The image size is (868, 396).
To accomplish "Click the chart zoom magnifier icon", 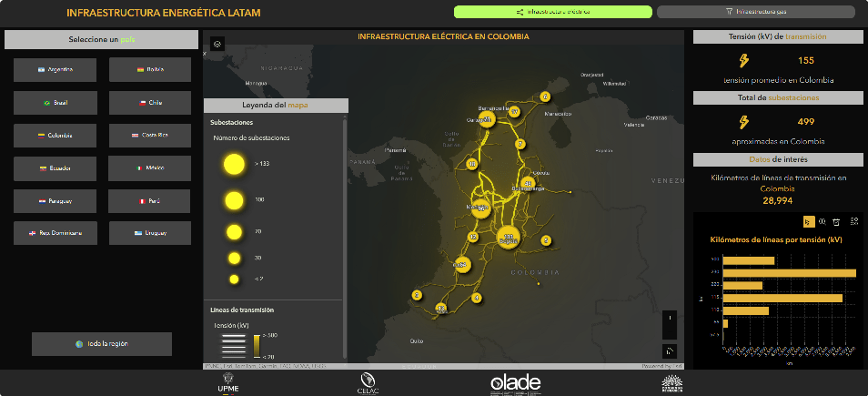I will coord(822,221).
